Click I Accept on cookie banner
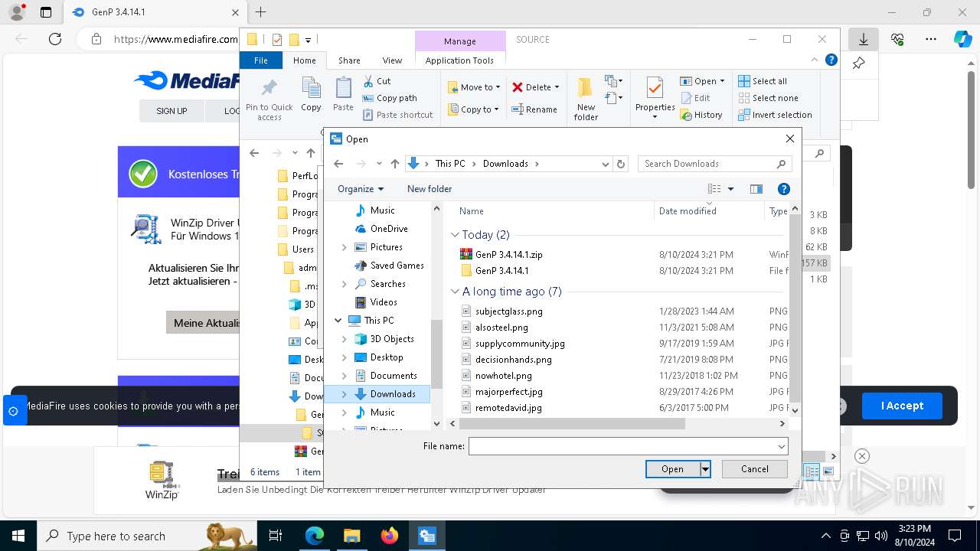This screenshot has height=551, width=980. [x=902, y=406]
